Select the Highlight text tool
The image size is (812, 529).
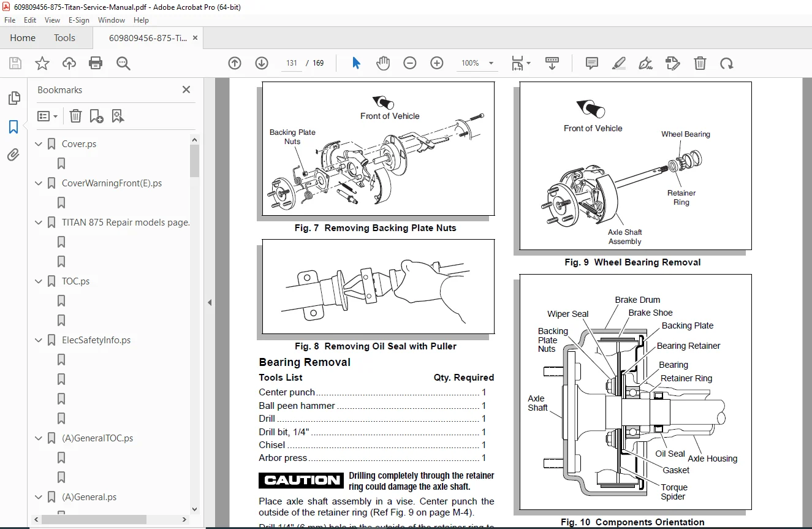[619, 63]
